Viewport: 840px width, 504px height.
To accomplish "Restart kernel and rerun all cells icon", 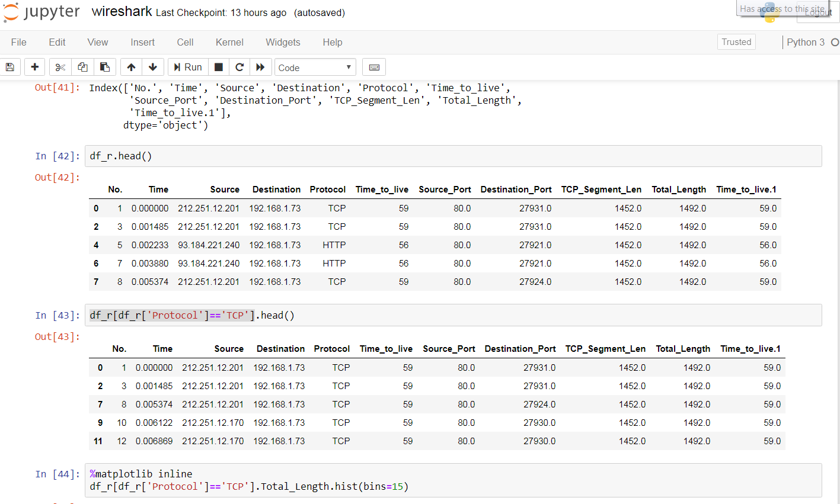I will pyautogui.click(x=260, y=67).
